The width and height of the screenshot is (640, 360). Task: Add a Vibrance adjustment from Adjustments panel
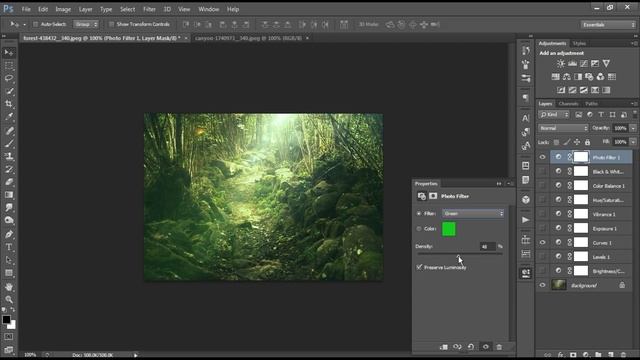(x=606, y=63)
